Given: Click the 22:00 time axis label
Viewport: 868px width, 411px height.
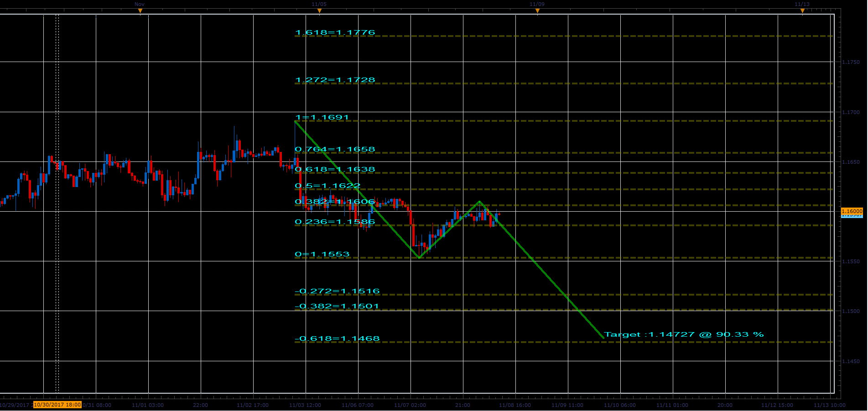Looking at the screenshot, I should [200, 405].
